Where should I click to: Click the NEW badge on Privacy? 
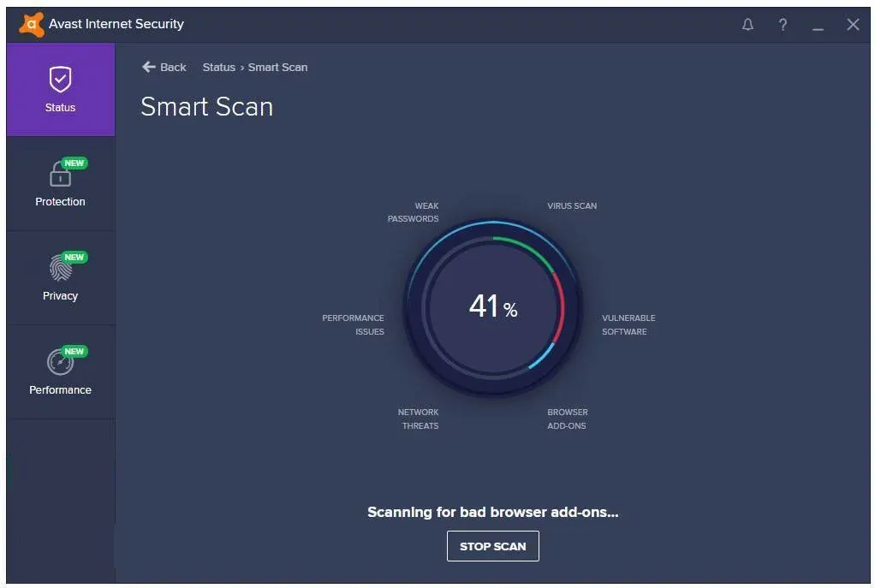coord(74,257)
